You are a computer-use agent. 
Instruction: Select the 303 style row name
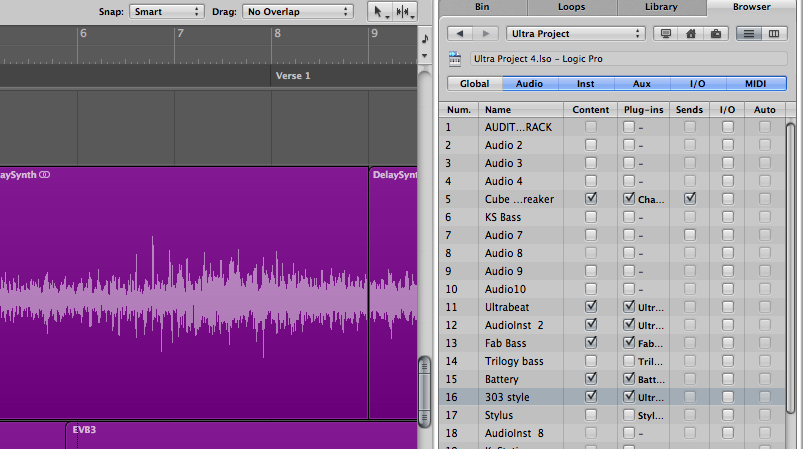pos(507,397)
